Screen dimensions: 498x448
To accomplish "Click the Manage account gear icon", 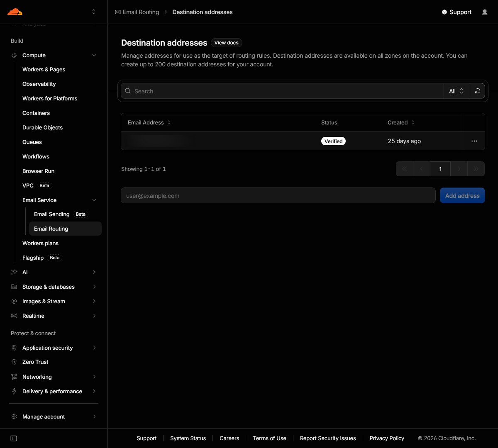I will pos(14,416).
